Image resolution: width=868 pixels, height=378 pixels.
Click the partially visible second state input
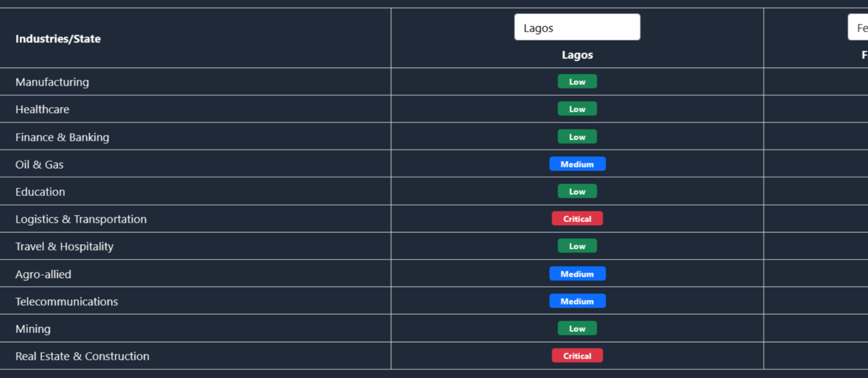pyautogui.click(x=859, y=27)
